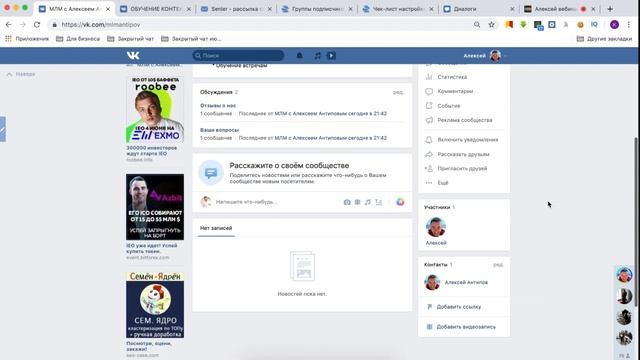This screenshot has width=640, height=360.
Task: Click Добавить видеозапись
Action: coord(466,327)
